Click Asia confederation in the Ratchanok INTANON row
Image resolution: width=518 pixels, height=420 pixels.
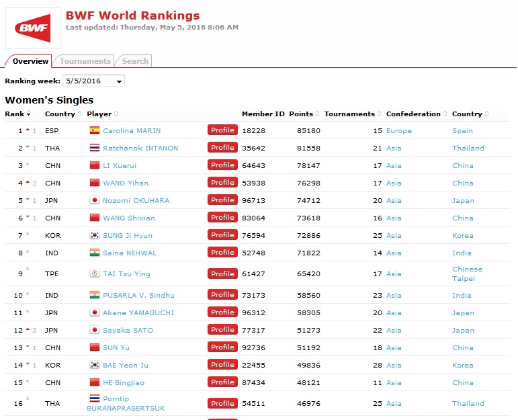394,148
